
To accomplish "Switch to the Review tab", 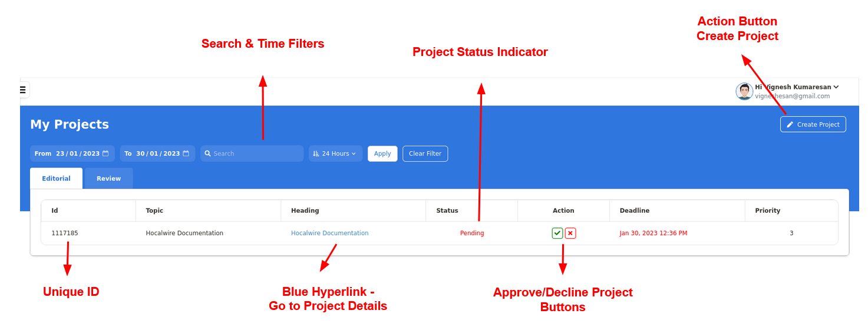I will tap(108, 179).
